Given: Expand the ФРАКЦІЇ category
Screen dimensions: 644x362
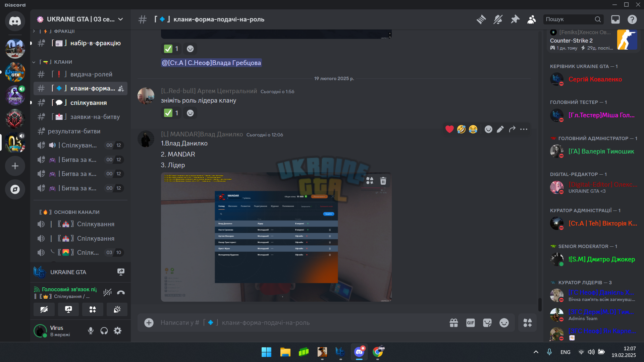Looking at the screenshot, I should (x=54, y=31).
